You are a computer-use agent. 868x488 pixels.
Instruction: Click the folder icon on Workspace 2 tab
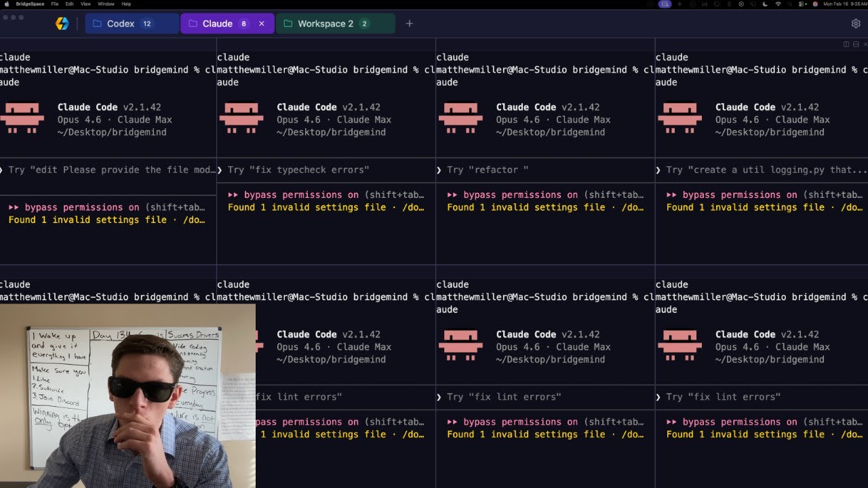click(x=288, y=24)
